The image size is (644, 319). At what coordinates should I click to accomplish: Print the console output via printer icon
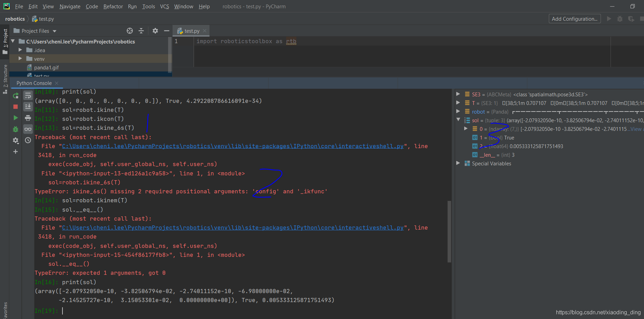click(28, 118)
